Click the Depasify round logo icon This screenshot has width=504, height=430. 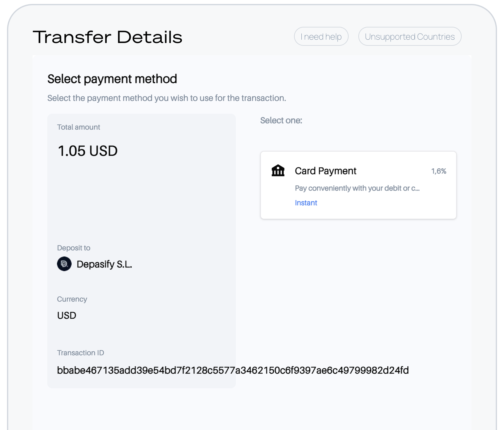click(64, 264)
